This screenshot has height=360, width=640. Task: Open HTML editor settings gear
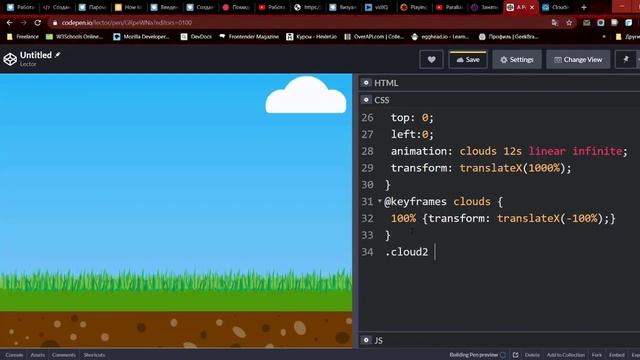[366, 83]
